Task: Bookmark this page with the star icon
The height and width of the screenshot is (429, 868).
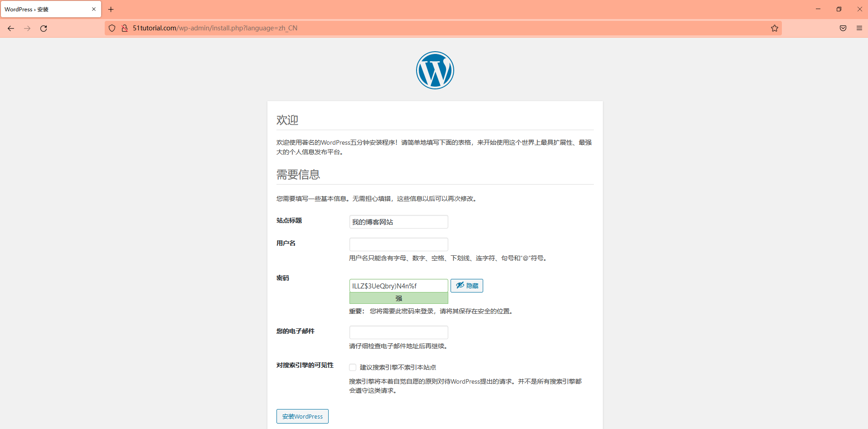Action: 775,28
